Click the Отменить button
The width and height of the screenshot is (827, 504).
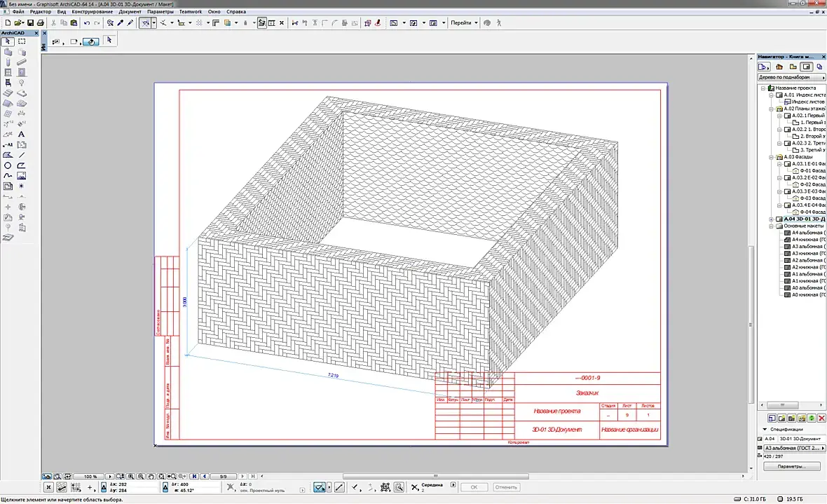(x=506, y=487)
